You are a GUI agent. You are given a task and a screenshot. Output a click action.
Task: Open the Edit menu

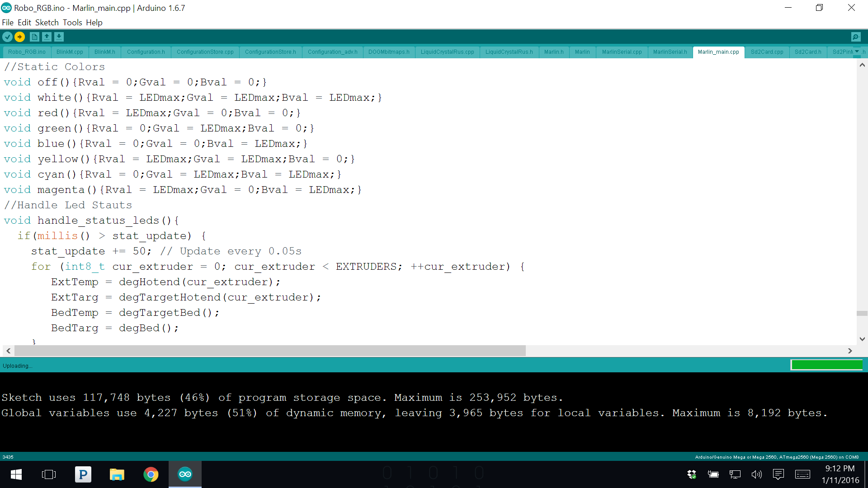tap(24, 22)
